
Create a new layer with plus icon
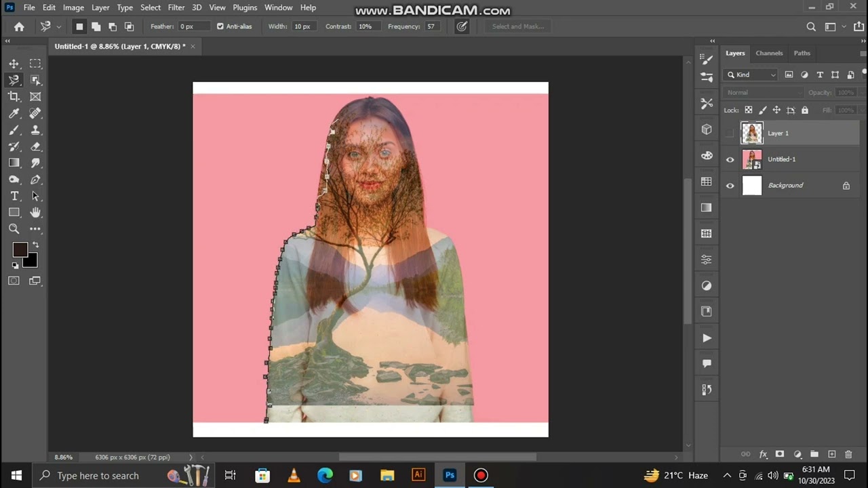831,454
